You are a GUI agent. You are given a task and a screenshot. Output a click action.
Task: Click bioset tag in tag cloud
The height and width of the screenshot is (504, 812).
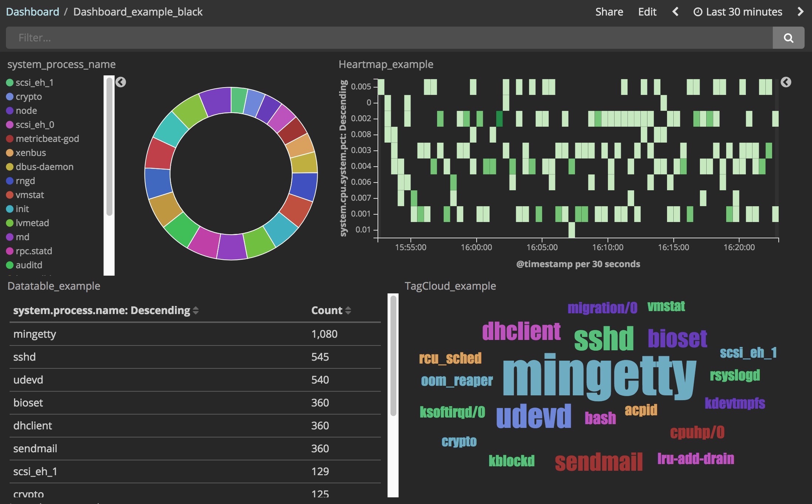tap(677, 338)
